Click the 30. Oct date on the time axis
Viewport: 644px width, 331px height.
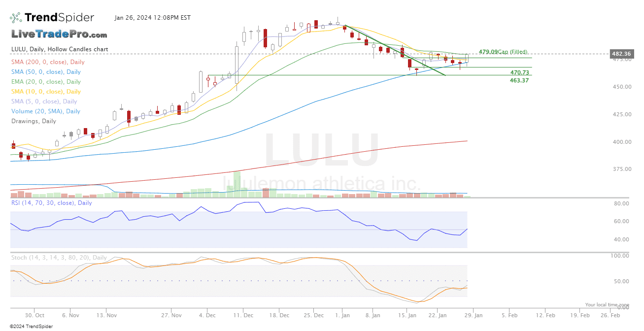[35, 315]
